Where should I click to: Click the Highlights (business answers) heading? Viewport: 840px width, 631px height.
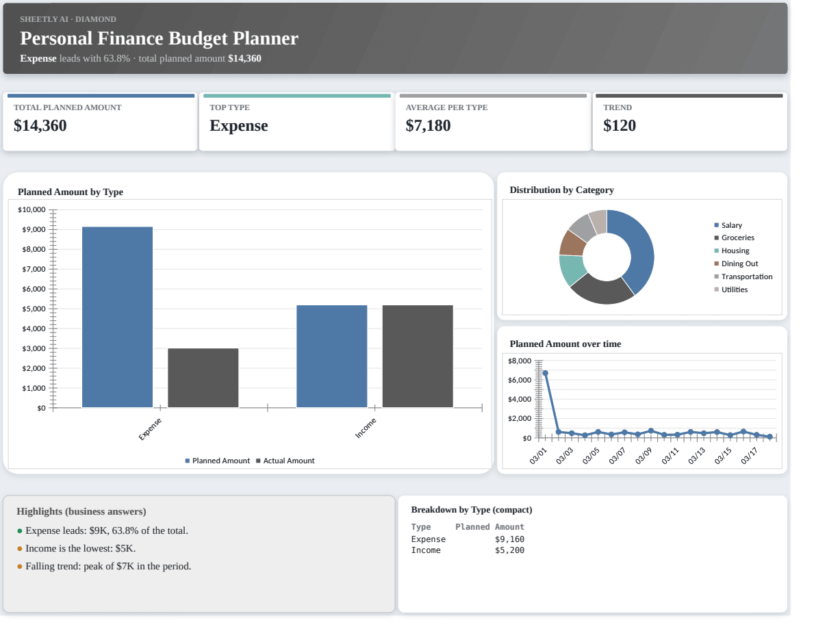[81, 511]
